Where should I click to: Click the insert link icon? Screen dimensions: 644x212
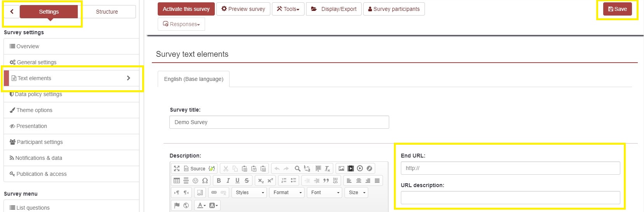(x=214, y=193)
